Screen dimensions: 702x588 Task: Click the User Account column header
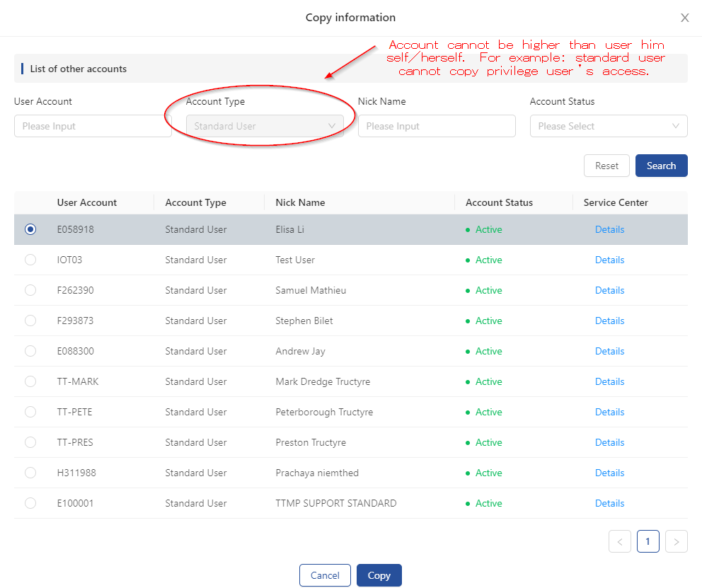(x=87, y=202)
